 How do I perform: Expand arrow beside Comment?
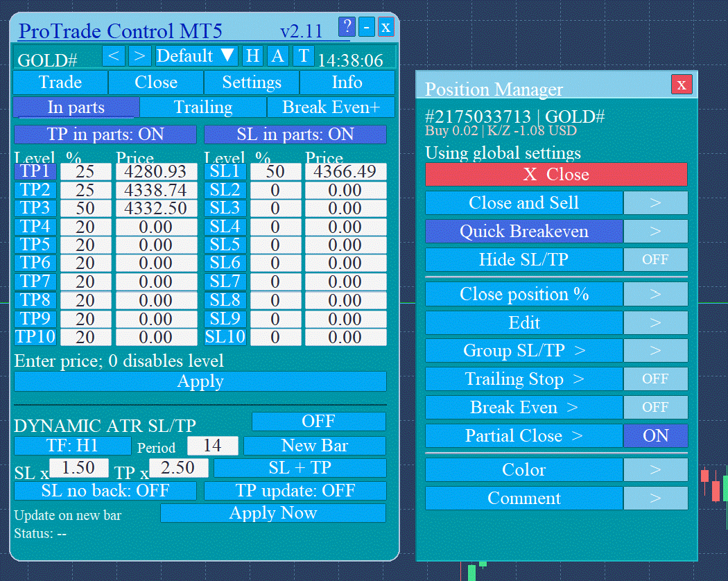tap(655, 498)
